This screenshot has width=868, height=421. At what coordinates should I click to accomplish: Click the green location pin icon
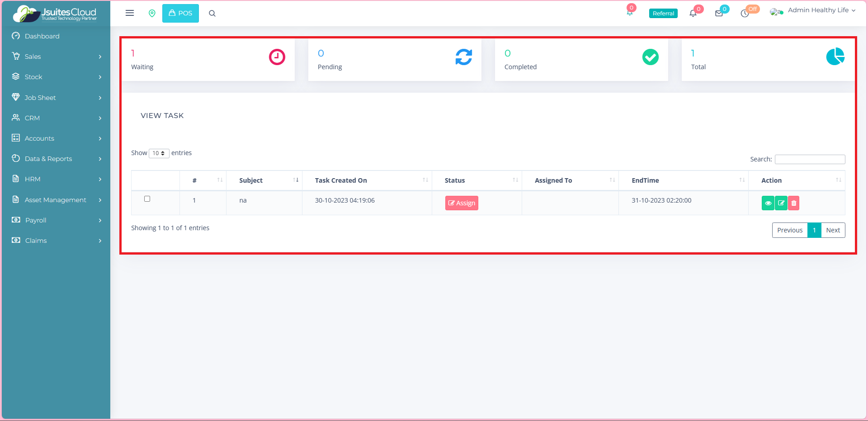[152, 14]
